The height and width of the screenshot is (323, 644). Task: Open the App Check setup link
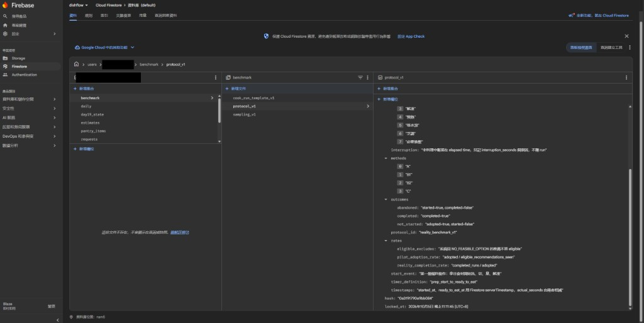point(411,36)
